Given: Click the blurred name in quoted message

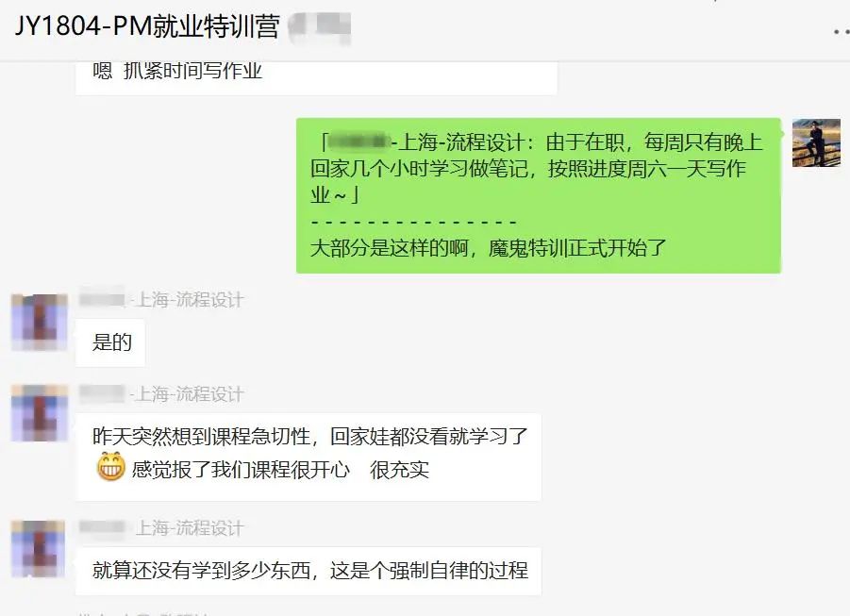Looking at the screenshot, I should pos(358,142).
